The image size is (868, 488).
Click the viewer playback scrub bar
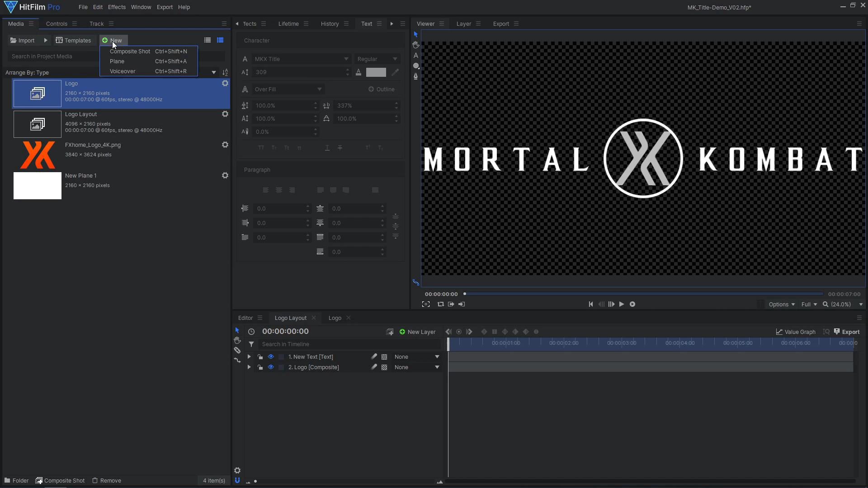click(x=644, y=294)
